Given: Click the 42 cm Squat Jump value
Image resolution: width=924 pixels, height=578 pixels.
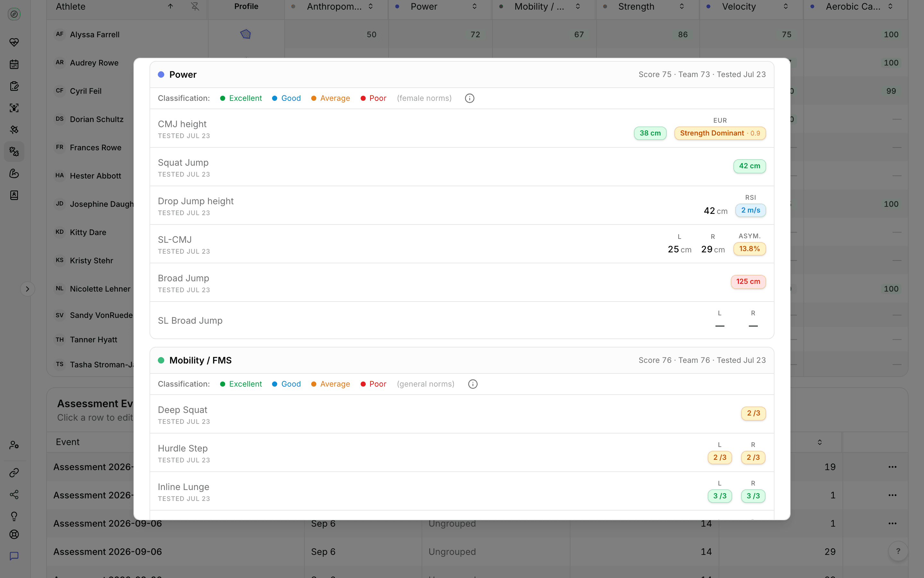Looking at the screenshot, I should tap(749, 166).
